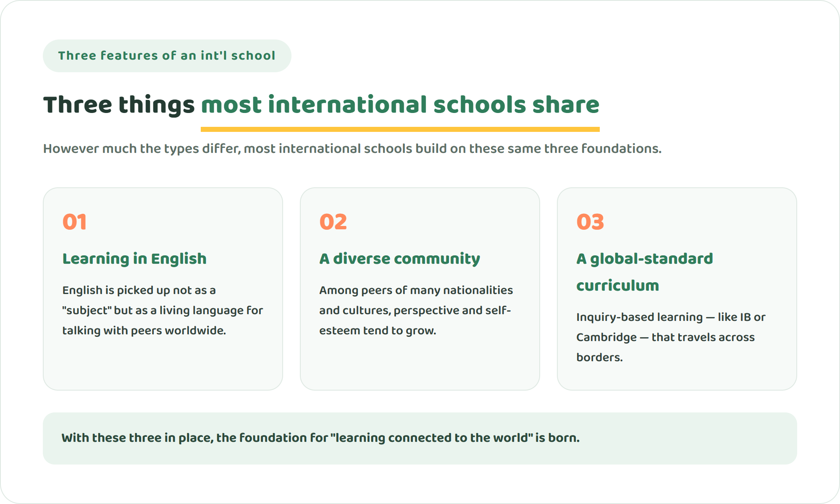Viewport: 840px width, 504px height.
Task: Click the subtitle starting 'However much the types differ'
Action: [352, 149]
